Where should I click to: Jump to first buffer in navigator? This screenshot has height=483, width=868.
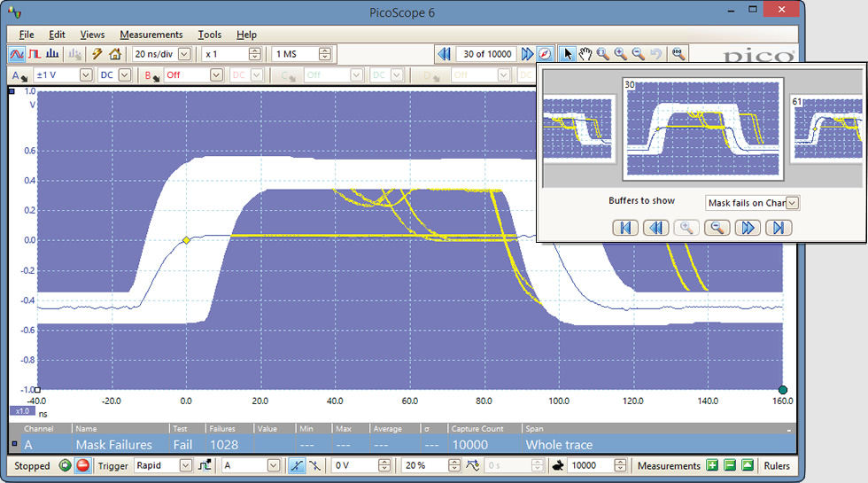coord(625,228)
